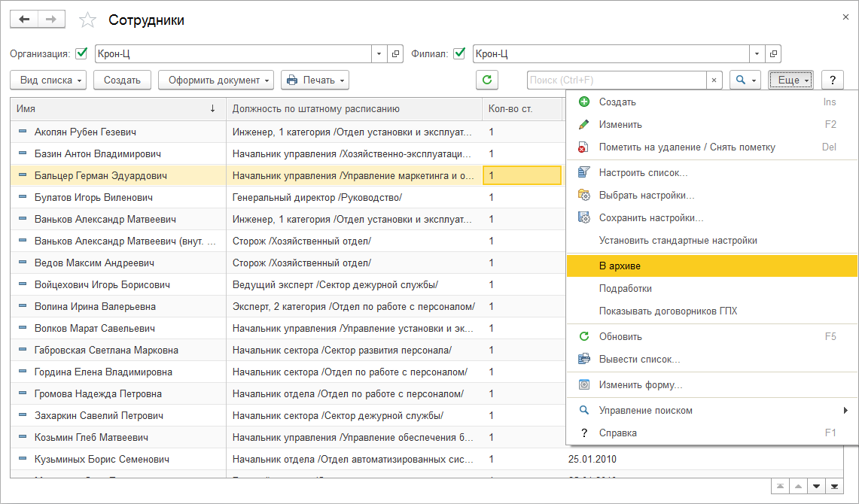Toggle the Организация filter checkbox

tap(82, 54)
